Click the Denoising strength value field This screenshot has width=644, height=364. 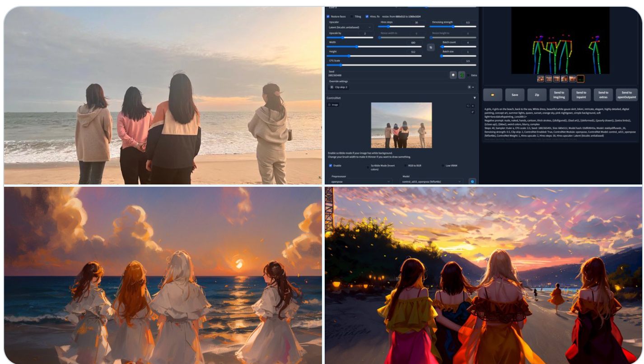tap(468, 22)
